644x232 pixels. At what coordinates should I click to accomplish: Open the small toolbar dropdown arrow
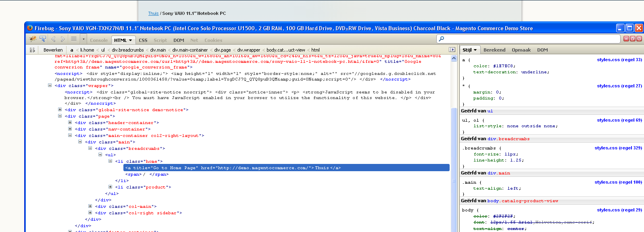tap(83, 39)
